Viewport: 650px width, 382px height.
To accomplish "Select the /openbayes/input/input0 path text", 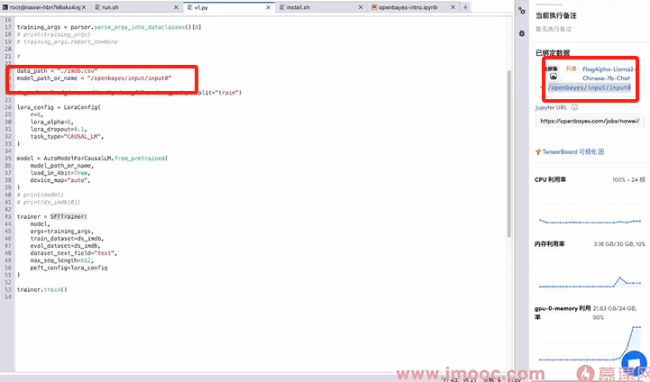I will click(x=589, y=87).
